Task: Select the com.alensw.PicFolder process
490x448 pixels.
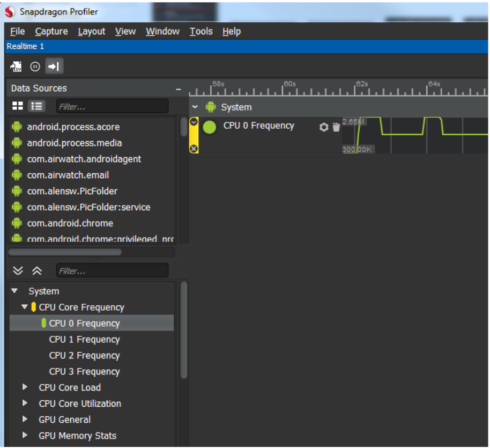Action: (72, 191)
